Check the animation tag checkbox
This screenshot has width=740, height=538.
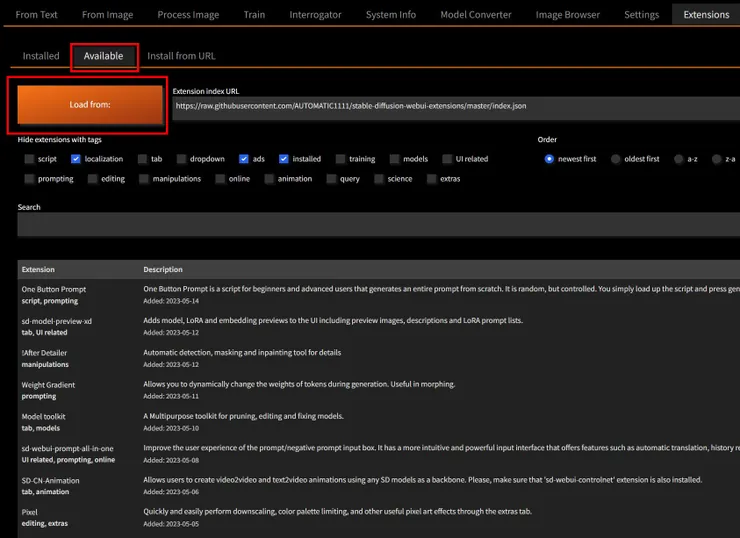click(269, 179)
